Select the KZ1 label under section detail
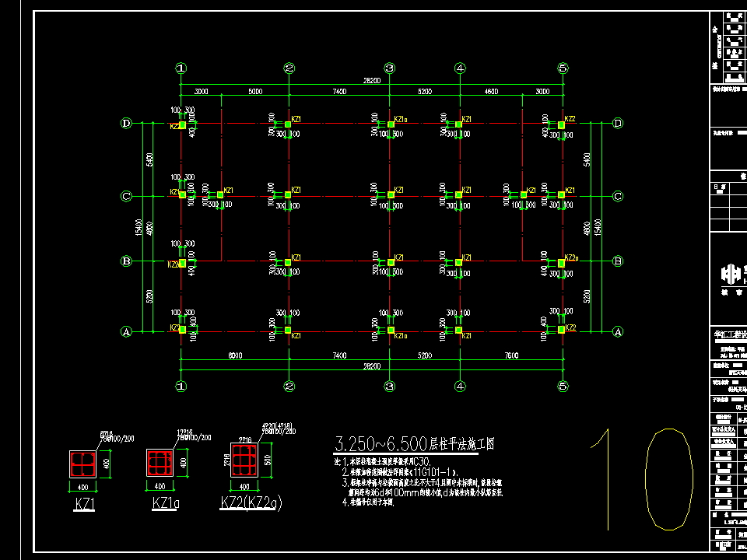747x560 pixels. (x=84, y=504)
